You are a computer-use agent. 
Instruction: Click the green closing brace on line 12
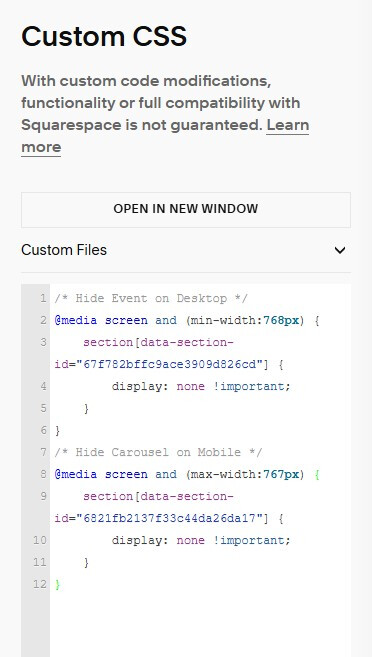click(57, 585)
